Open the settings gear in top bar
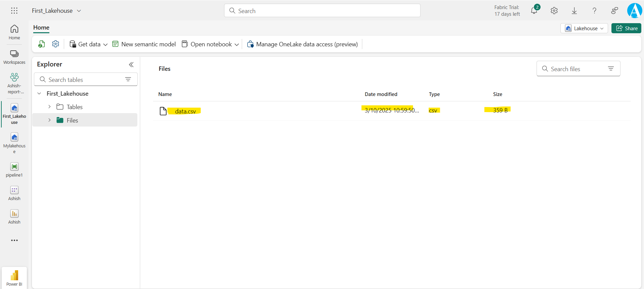The image size is (644, 289). point(554,11)
